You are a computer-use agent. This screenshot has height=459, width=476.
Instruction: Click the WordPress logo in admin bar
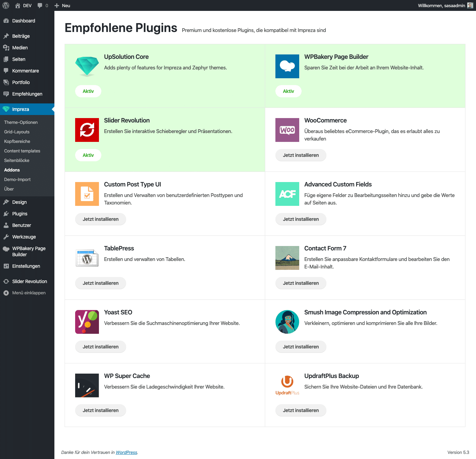pyautogui.click(x=6, y=5)
